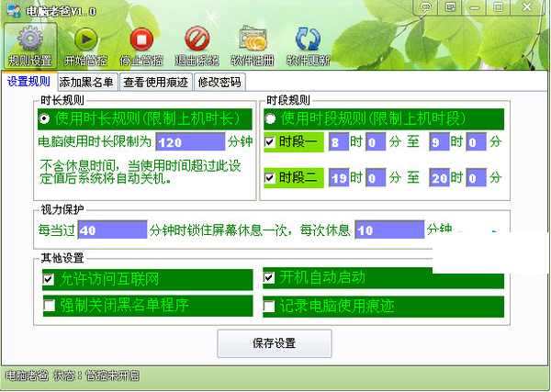Uncheck the 时段一 checkbox
This screenshot has width=551, height=392.
pos(269,142)
